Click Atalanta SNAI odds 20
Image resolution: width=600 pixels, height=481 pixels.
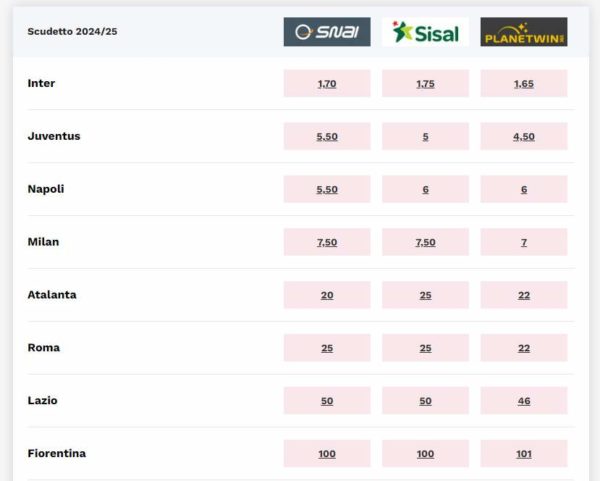tap(327, 295)
